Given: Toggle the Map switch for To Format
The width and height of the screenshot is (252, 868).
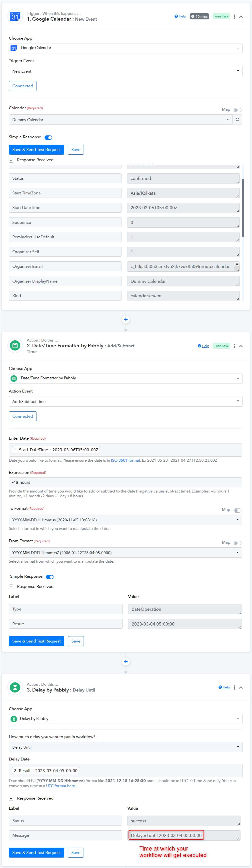Looking at the screenshot, I should click(x=237, y=510).
